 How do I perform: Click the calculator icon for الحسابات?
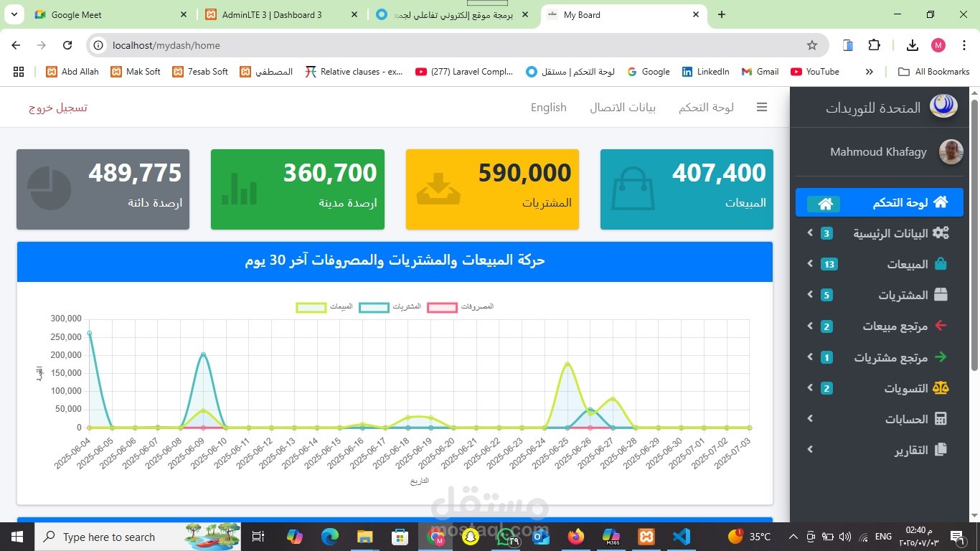tap(941, 418)
